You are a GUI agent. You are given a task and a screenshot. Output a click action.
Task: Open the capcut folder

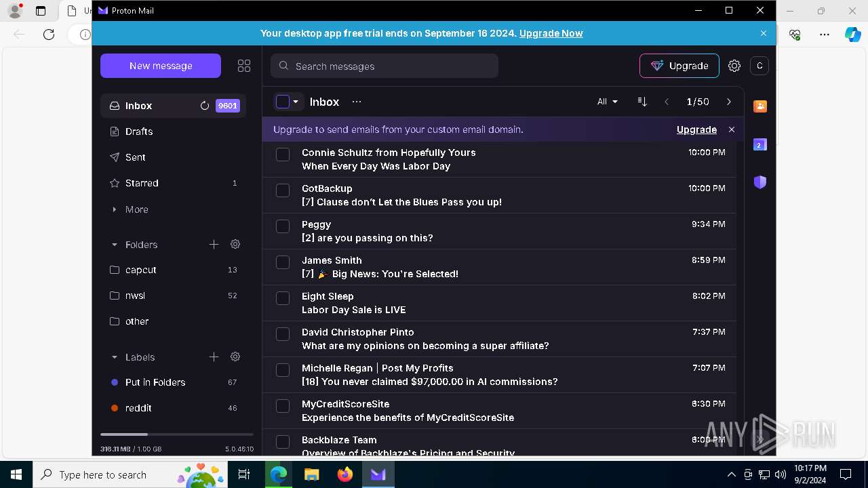tap(173, 270)
